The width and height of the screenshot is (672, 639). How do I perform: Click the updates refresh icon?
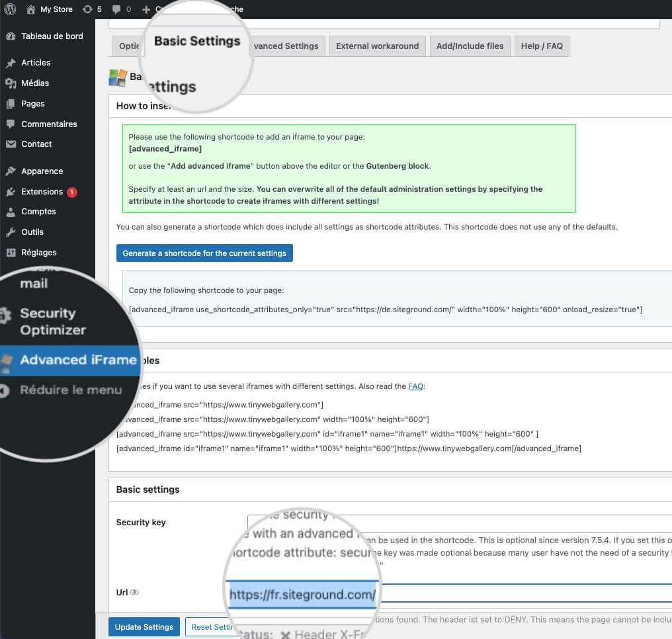[88, 9]
